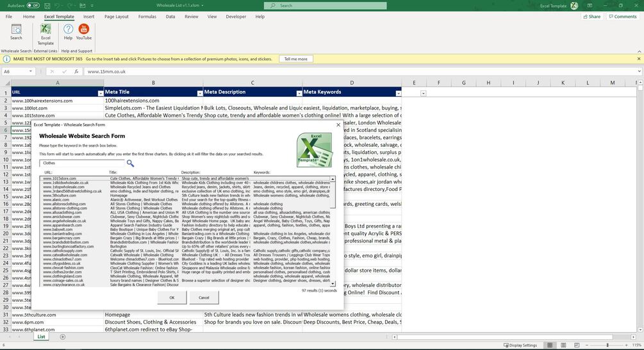Image resolution: width=644 pixels, height=350 pixels.
Task: Zoom out with the minus icon
Action: [587, 345]
